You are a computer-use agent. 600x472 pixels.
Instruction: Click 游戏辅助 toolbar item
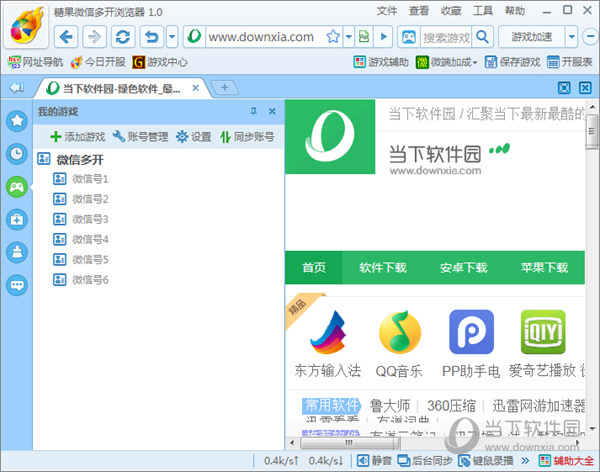(381, 62)
